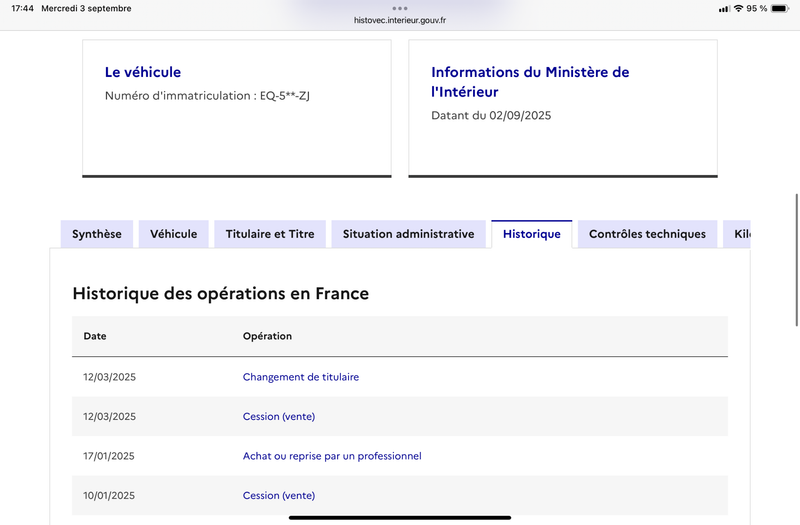Switch to the Véhicule tab
This screenshot has width=800, height=525.
(x=173, y=234)
